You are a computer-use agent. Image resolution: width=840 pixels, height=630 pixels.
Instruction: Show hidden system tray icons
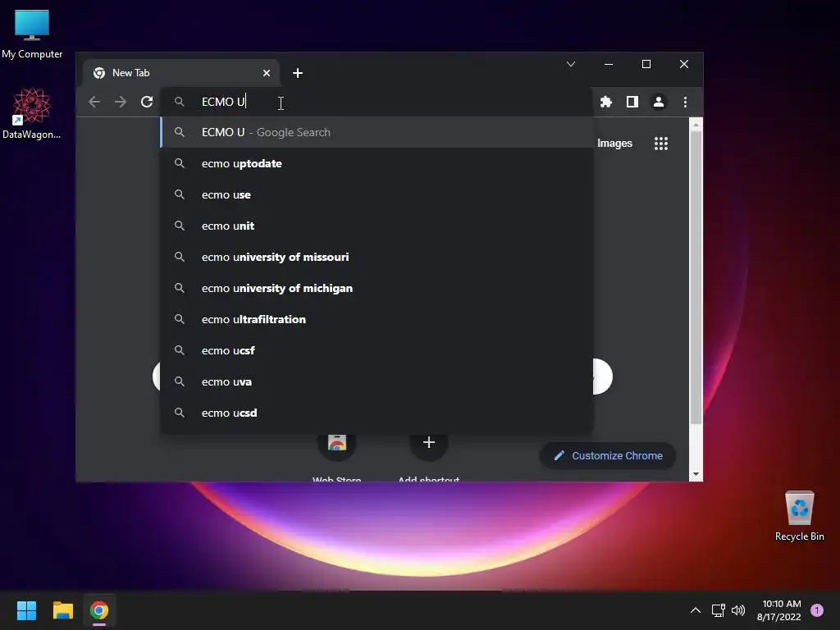point(696,610)
